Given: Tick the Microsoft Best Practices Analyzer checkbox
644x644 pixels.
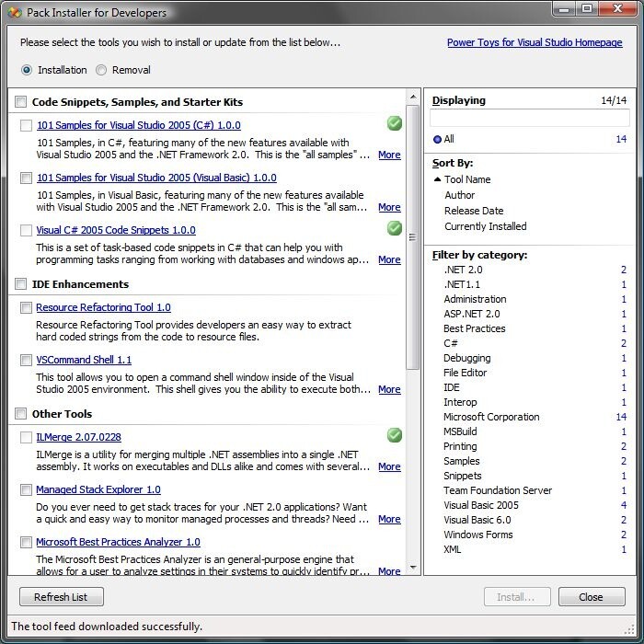Looking at the screenshot, I should (26, 542).
